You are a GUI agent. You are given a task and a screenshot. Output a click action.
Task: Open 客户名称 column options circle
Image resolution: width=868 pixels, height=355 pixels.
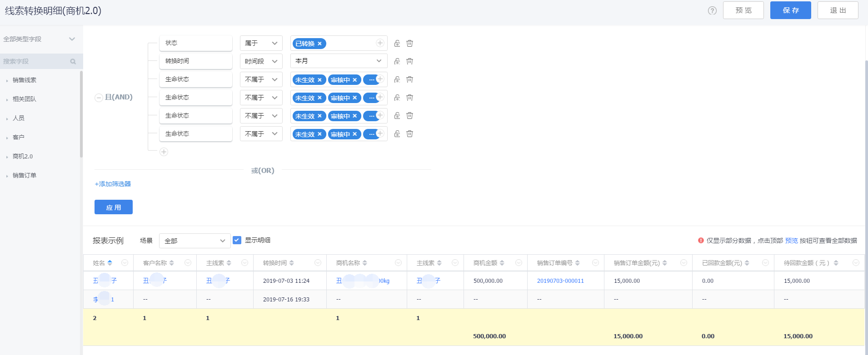[x=188, y=263]
